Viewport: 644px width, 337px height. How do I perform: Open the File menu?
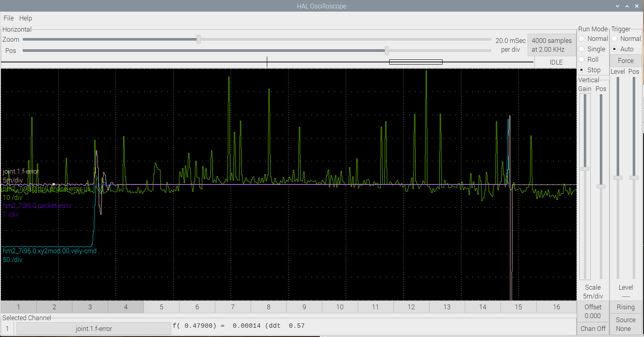pyautogui.click(x=8, y=18)
